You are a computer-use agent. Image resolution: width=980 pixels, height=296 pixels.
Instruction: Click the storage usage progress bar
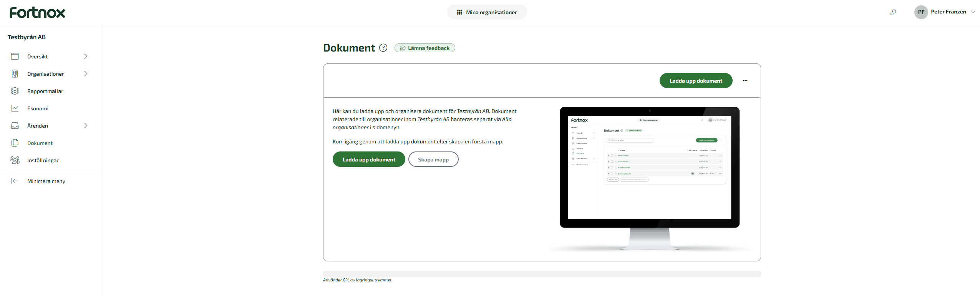(542, 274)
